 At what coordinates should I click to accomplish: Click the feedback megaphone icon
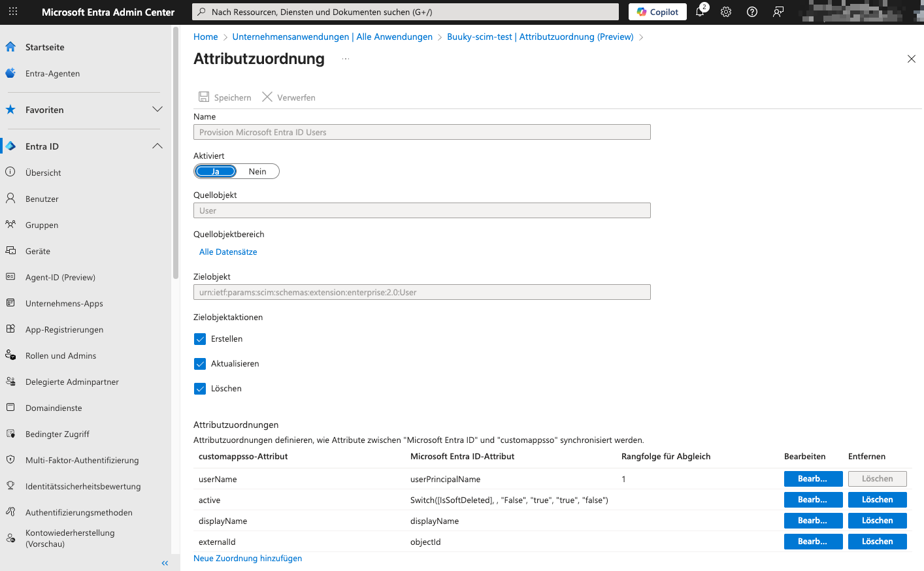click(778, 11)
